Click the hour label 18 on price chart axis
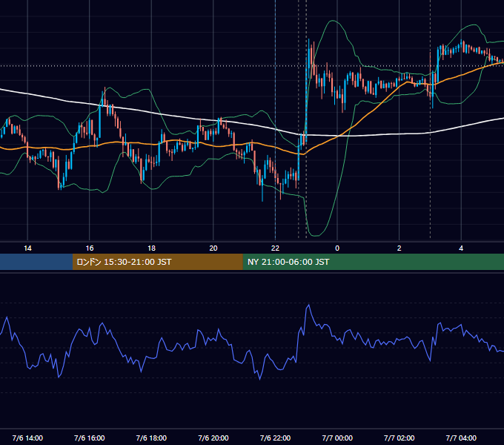This screenshot has width=504, height=445. (151, 248)
